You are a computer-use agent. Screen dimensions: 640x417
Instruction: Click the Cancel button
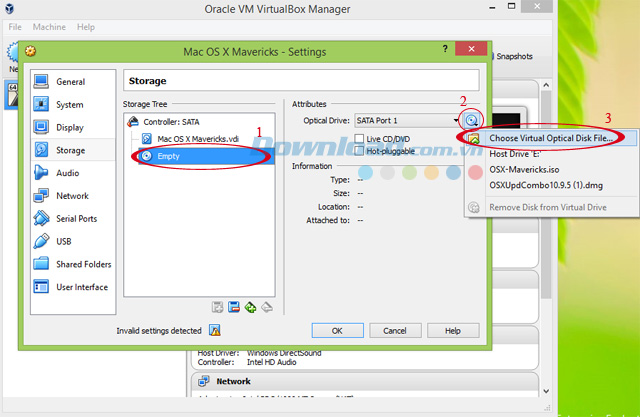point(395,330)
